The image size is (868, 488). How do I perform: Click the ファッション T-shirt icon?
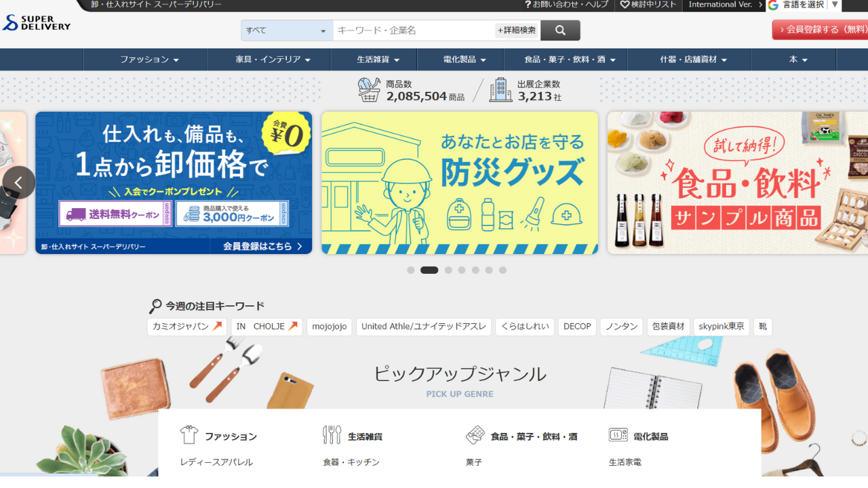coord(189,435)
